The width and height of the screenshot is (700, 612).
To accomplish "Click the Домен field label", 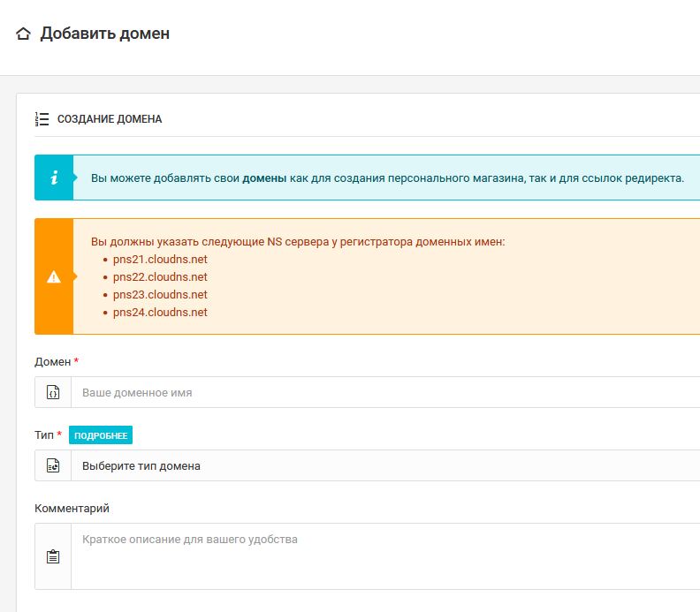I will [x=52, y=362].
